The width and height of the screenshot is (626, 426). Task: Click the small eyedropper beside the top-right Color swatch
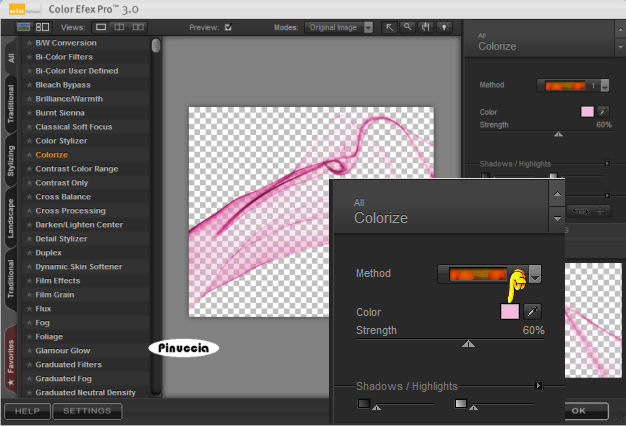click(x=603, y=111)
